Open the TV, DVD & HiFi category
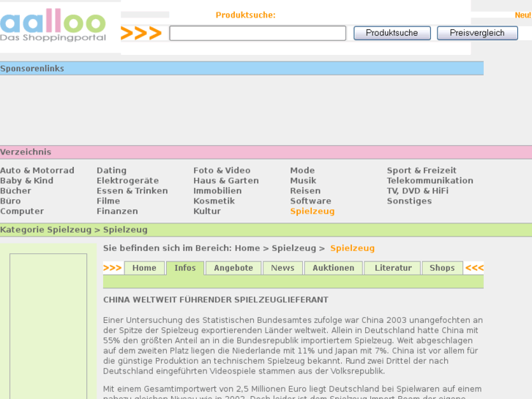Viewport: 532px width, 399px height. 418,191
